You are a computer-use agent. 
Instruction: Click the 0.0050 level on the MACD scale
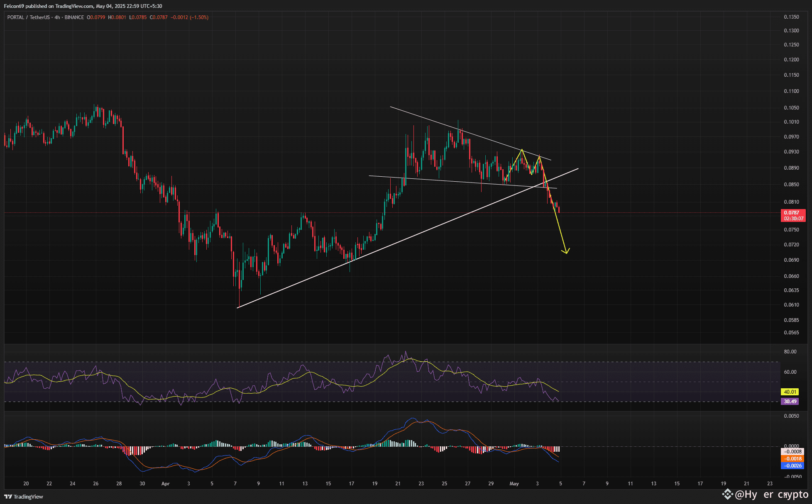791,416
